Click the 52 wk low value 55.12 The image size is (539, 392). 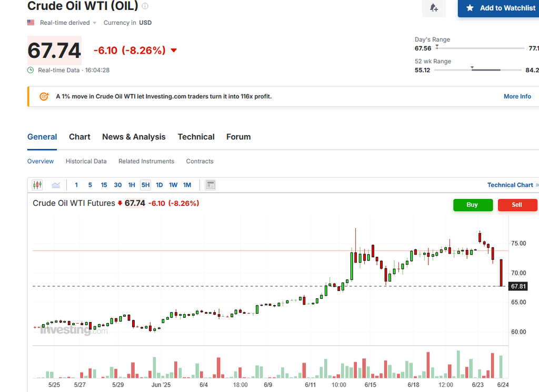tap(423, 70)
